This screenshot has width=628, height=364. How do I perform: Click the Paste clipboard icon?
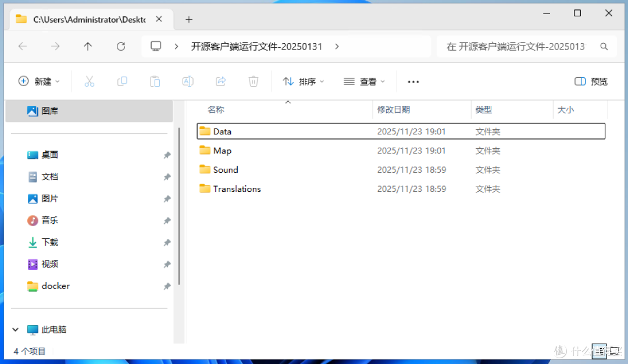(x=155, y=81)
